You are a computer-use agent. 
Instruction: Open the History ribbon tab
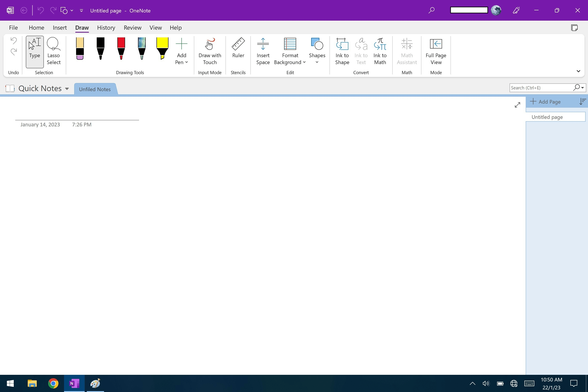(106, 28)
